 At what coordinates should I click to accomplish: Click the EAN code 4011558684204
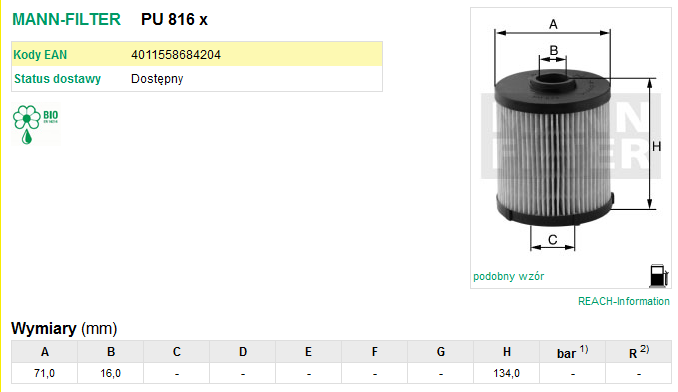point(176,55)
